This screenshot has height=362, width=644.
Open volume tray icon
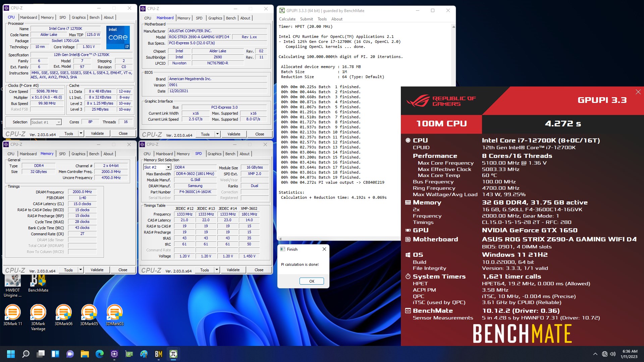613,354
